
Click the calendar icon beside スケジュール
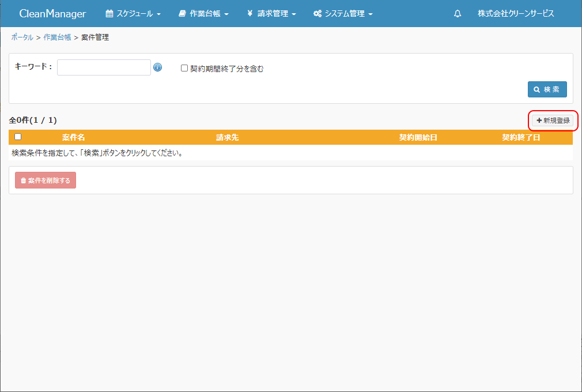(x=109, y=14)
